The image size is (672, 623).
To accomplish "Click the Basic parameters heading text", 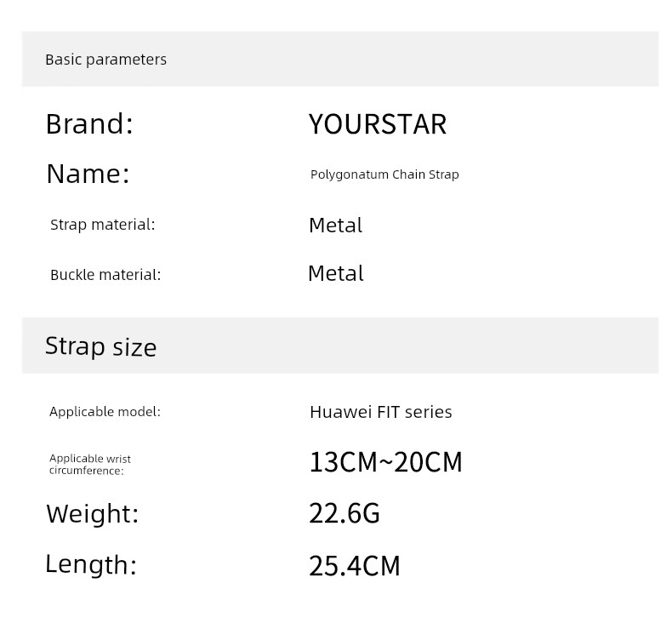I will point(105,60).
